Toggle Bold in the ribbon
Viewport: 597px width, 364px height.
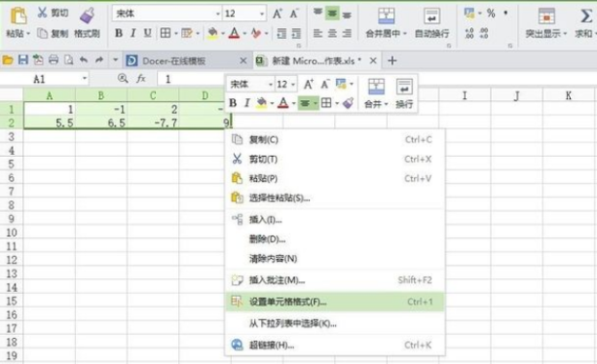(x=118, y=33)
